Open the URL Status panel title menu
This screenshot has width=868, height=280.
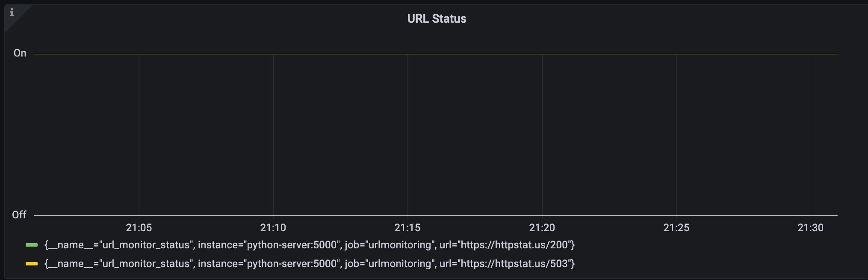pyautogui.click(x=437, y=19)
